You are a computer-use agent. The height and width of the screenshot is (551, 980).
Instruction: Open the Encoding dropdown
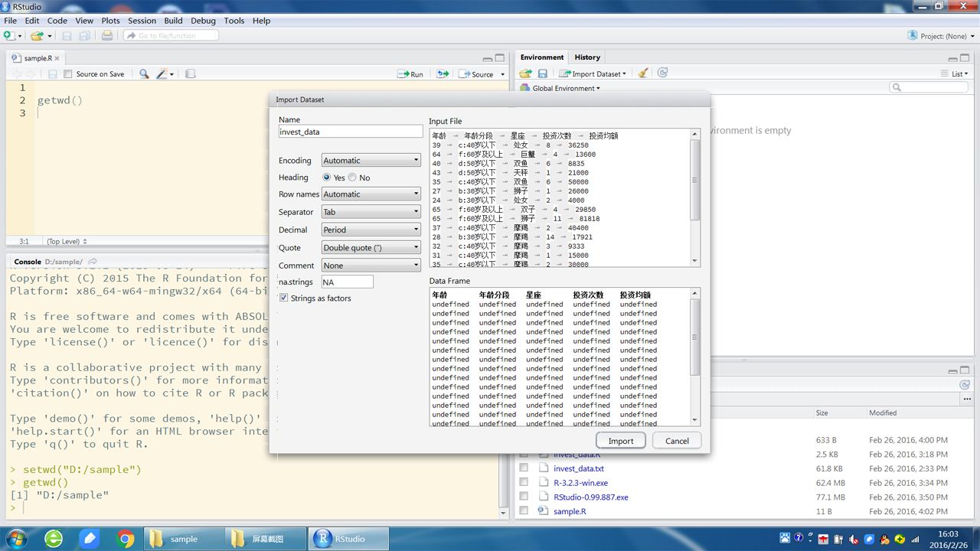tap(371, 161)
